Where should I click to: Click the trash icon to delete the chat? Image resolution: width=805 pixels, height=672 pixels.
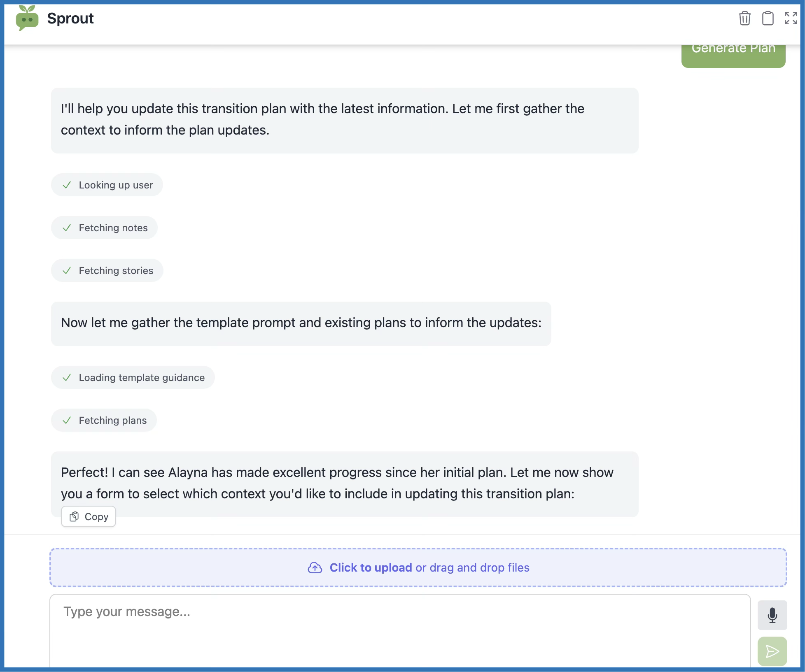[744, 19]
